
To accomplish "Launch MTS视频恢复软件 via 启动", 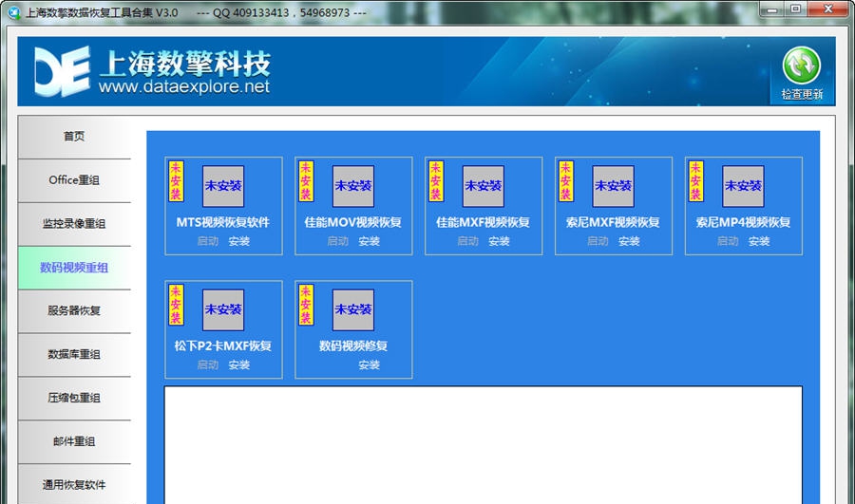I will (x=208, y=241).
